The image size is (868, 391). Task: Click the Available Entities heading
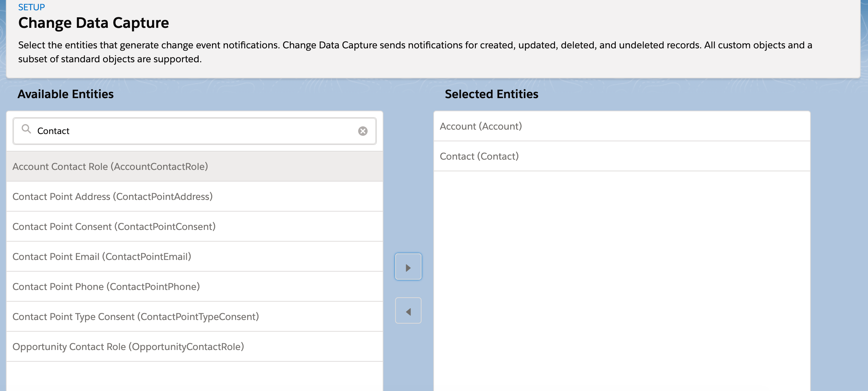tap(66, 94)
